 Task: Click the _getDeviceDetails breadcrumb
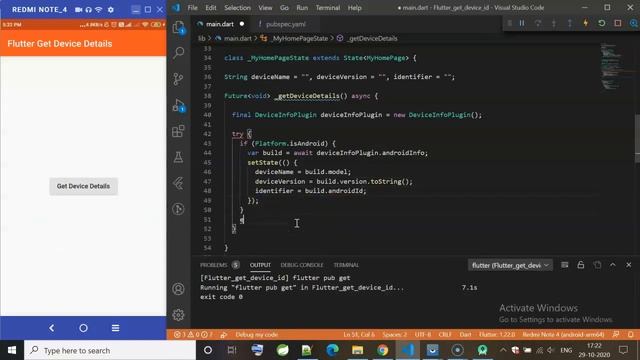tap(372, 38)
